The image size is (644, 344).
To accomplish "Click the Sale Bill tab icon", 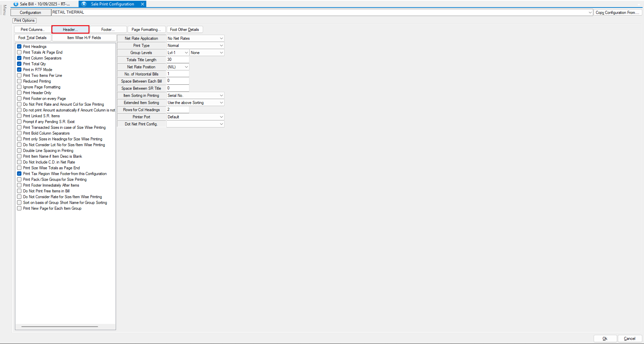I will pyautogui.click(x=16, y=4).
